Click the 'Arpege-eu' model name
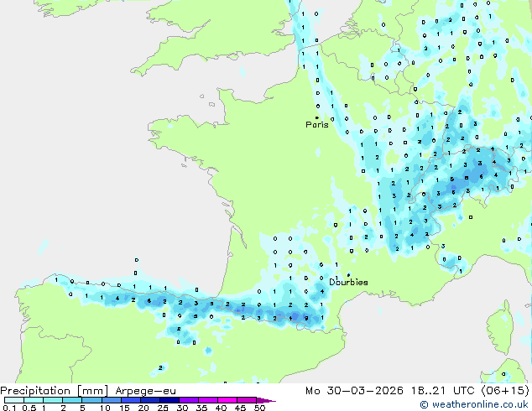Viewport: 532px width, 411px height. pos(145,391)
